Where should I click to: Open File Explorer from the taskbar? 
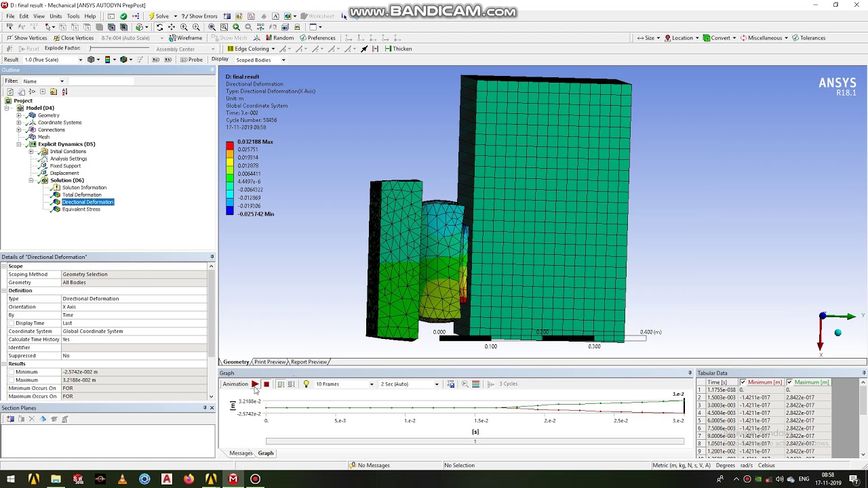pos(56,479)
